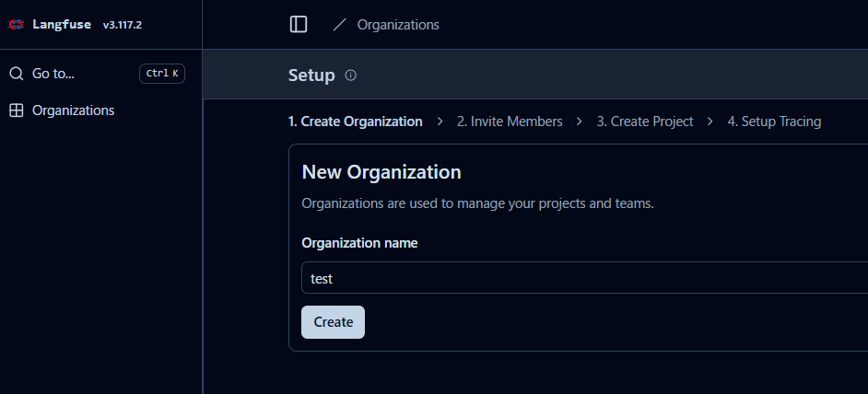Open the Go to... search launcher
868x394 pixels.
pyautogui.click(x=53, y=74)
